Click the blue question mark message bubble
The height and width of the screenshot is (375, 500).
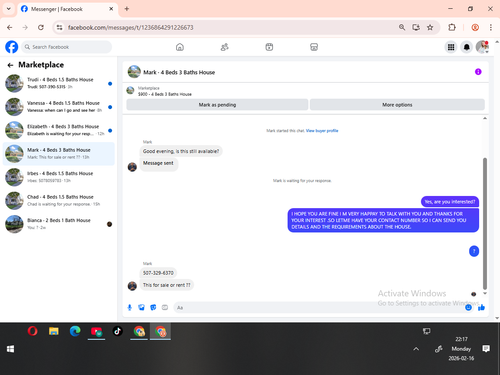(x=474, y=251)
